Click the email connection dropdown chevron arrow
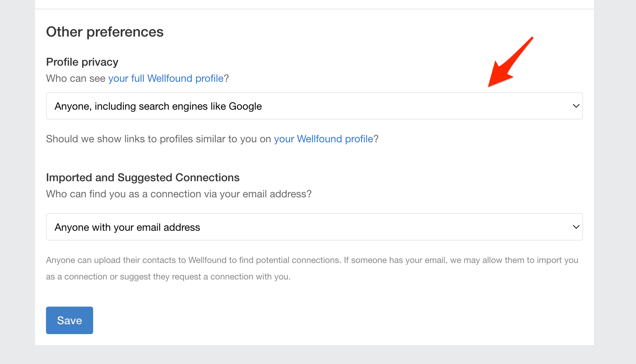The image size is (636, 364). pos(576,227)
